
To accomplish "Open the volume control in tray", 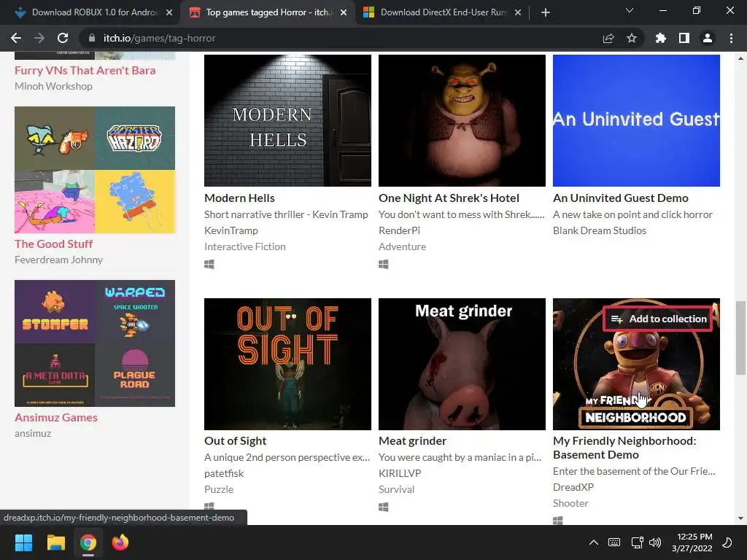I will click(x=655, y=542).
